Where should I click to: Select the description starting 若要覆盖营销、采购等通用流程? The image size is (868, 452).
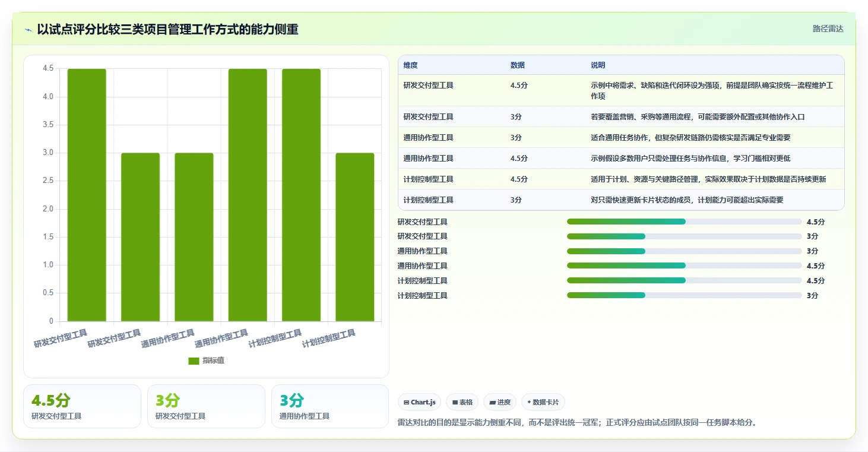click(698, 117)
